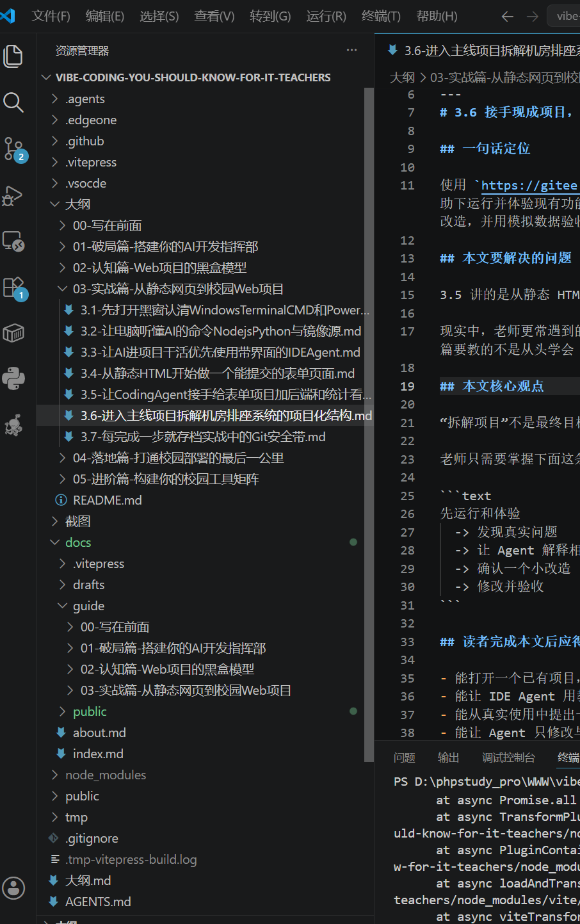This screenshot has width=580, height=924.
Task: Click the Explorer vertical scrollbar
Action: 369,425
